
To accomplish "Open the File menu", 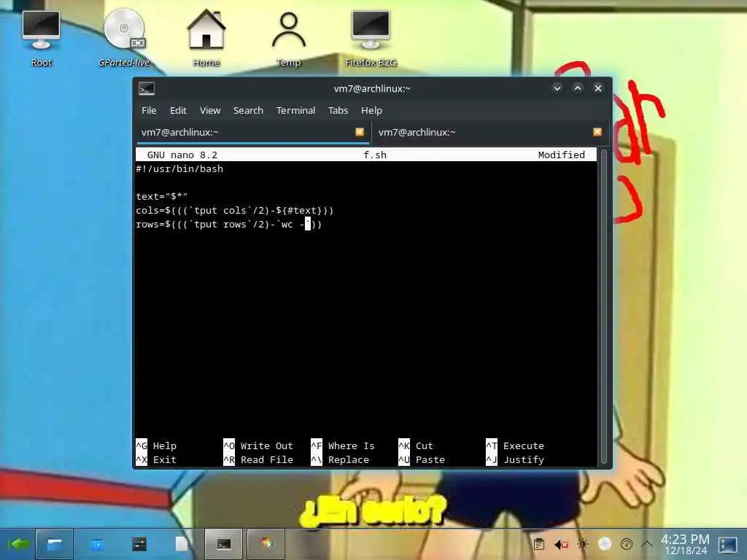I will (x=149, y=111).
